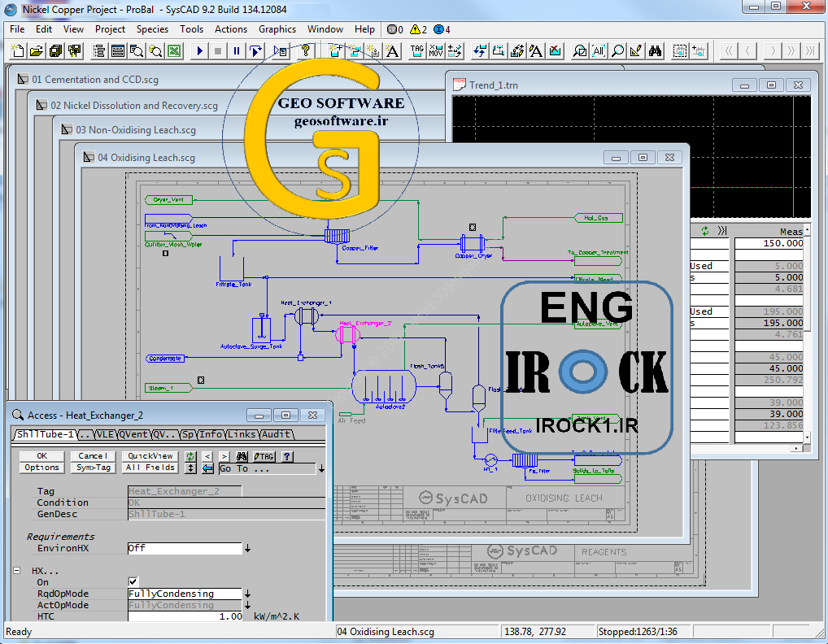
Task: Click the zoom All toolbar icon
Action: click(599, 51)
